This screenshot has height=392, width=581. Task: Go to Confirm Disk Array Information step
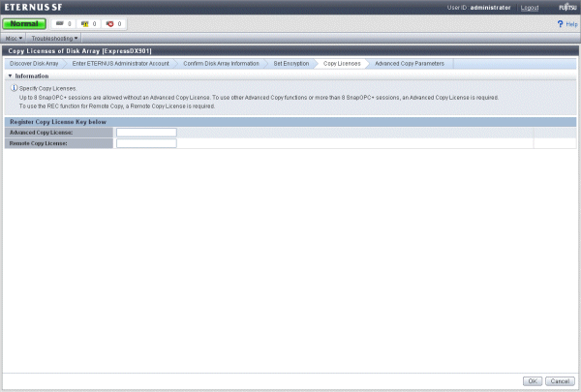(x=221, y=64)
